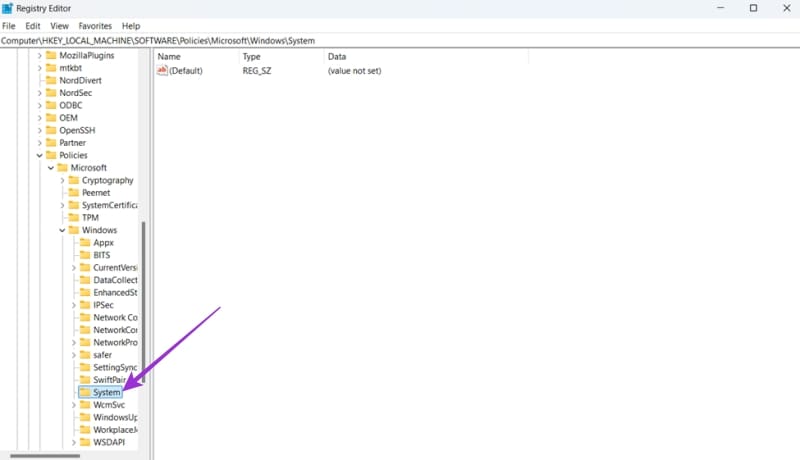Click the registry path address bar
Screen dimensions: 800x460
point(400,40)
